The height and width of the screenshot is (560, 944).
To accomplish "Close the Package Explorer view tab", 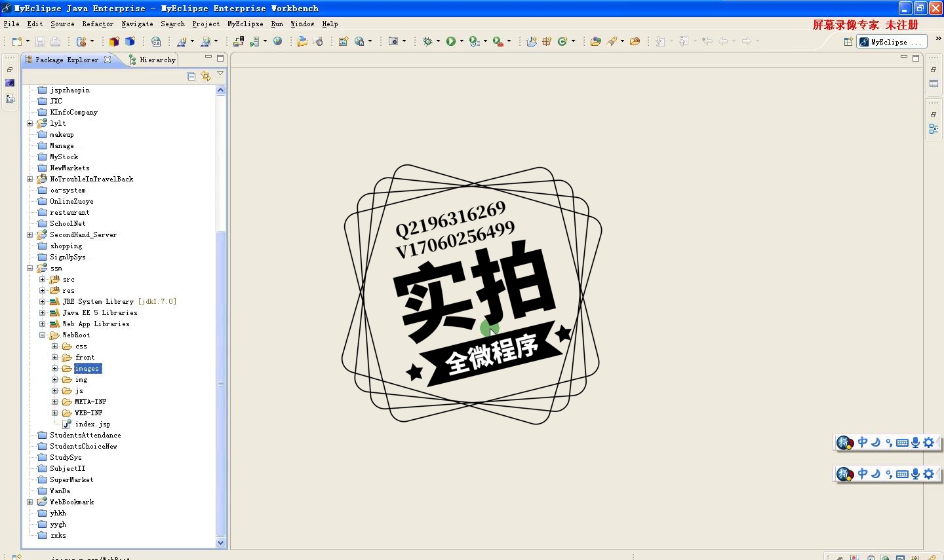I will pyautogui.click(x=108, y=59).
